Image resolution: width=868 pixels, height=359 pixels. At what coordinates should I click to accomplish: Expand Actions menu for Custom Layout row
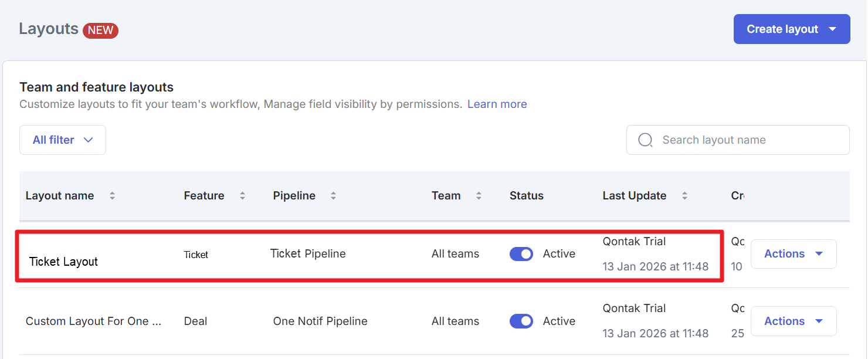click(793, 321)
